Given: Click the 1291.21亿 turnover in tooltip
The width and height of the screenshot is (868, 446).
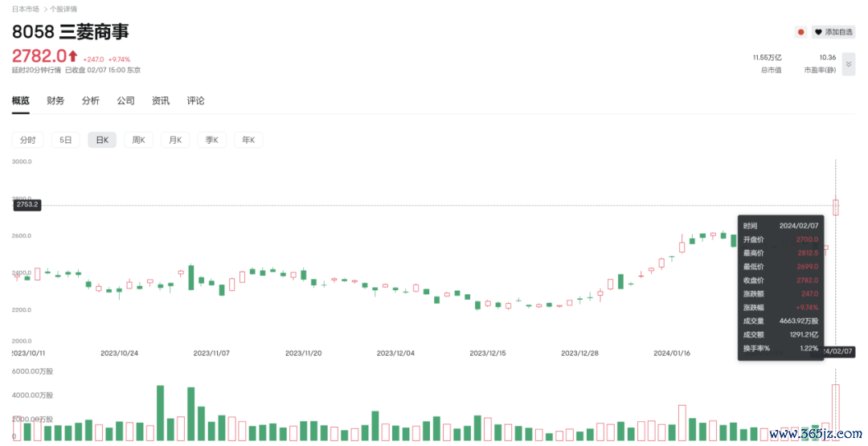Looking at the screenshot, I should [804, 335].
